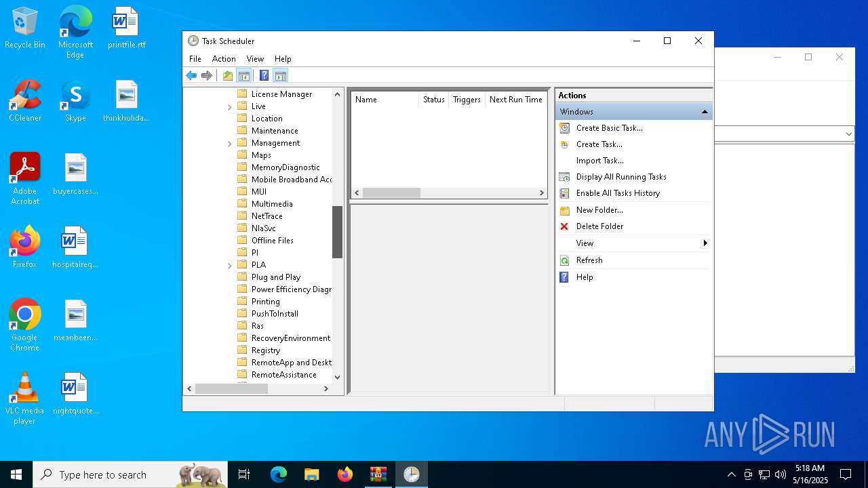Click the Back arrow toolbar icon
Screen dimensions: 868x488
tap(191, 75)
